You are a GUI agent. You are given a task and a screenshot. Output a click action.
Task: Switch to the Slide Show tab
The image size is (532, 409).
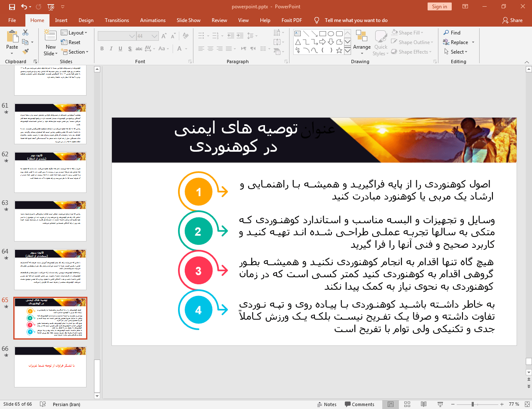pyautogui.click(x=188, y=20)
